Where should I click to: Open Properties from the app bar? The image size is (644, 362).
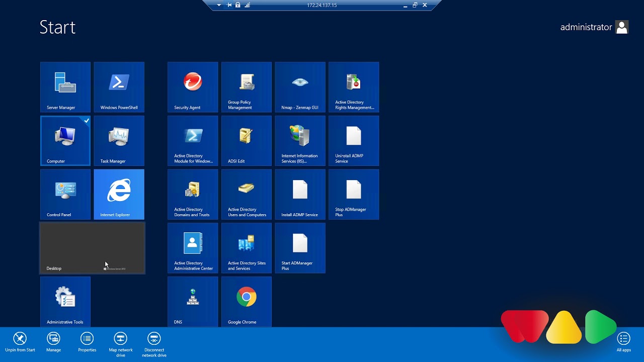pyautogui.click(x=87, y=342)
